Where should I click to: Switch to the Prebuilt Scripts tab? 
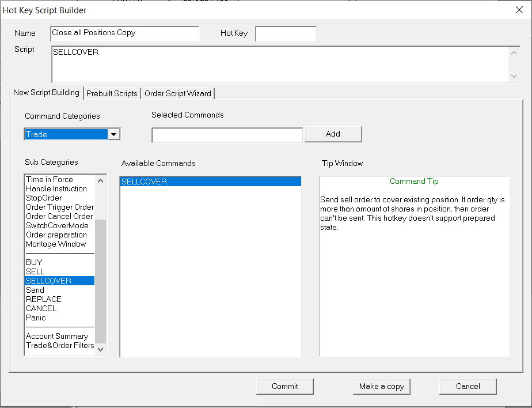(112, 93)
